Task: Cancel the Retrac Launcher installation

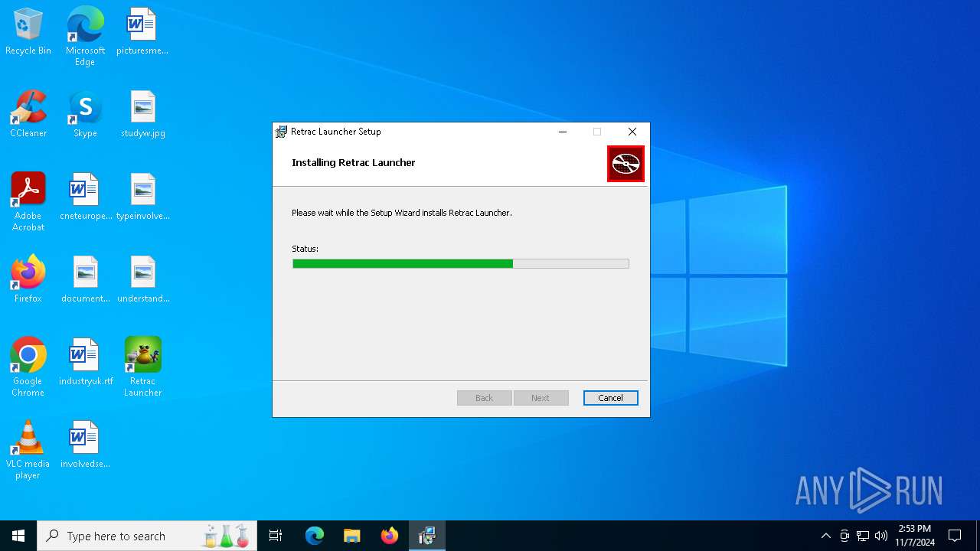Action: point(610,398)
